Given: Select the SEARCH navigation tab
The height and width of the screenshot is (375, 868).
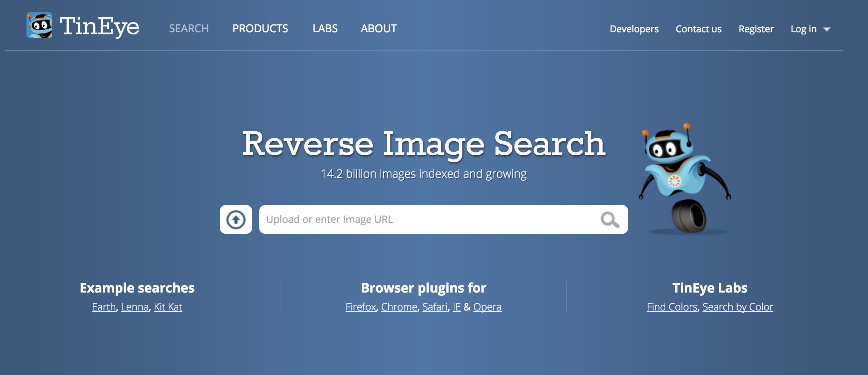Looking at the screenshot, I should [189, 29].
